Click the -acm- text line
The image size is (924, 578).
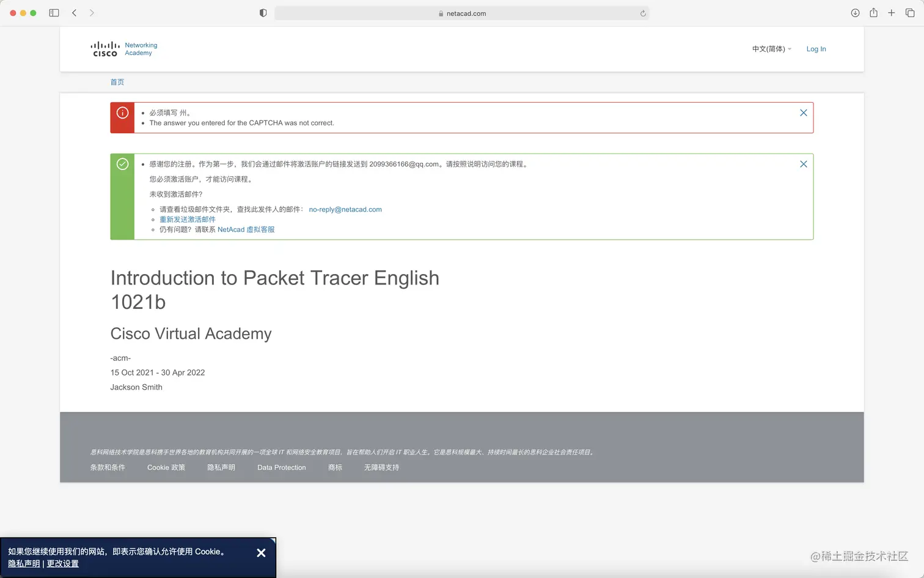point(120,358)
